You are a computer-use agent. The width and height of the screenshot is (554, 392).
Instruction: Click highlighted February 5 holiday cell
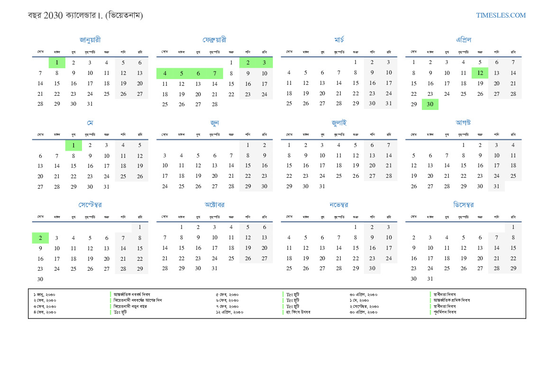point(181,73)
